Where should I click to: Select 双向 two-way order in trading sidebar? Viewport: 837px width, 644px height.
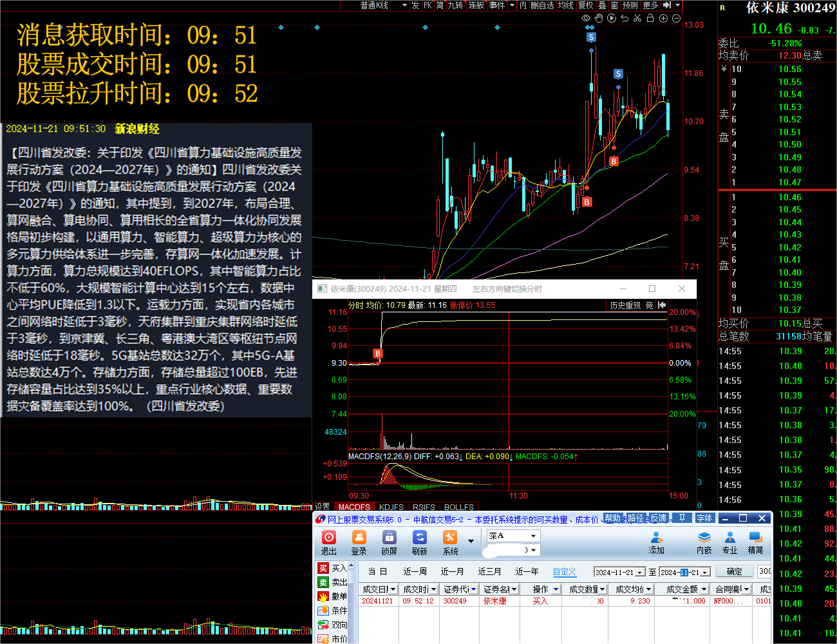332,625
